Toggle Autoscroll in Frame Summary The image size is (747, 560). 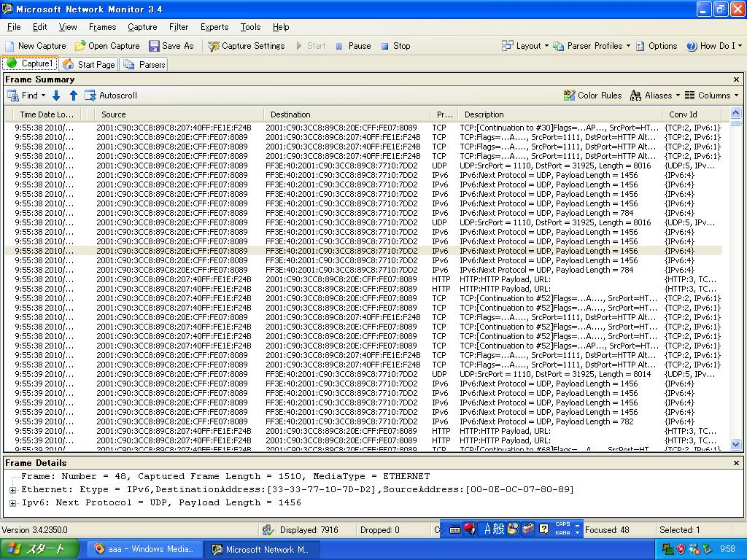coord(111,96)
